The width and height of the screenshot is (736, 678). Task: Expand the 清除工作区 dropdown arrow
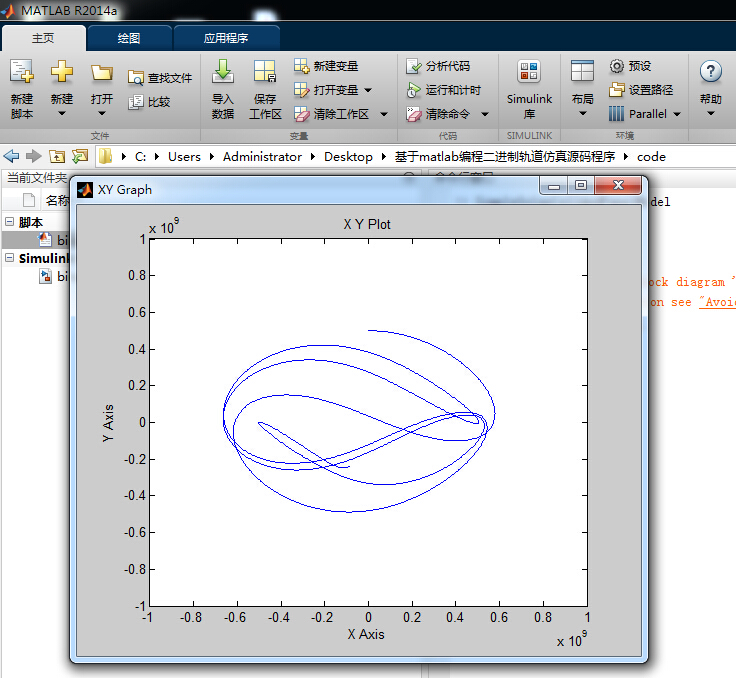pyautogui.click(x=383, y=114)
